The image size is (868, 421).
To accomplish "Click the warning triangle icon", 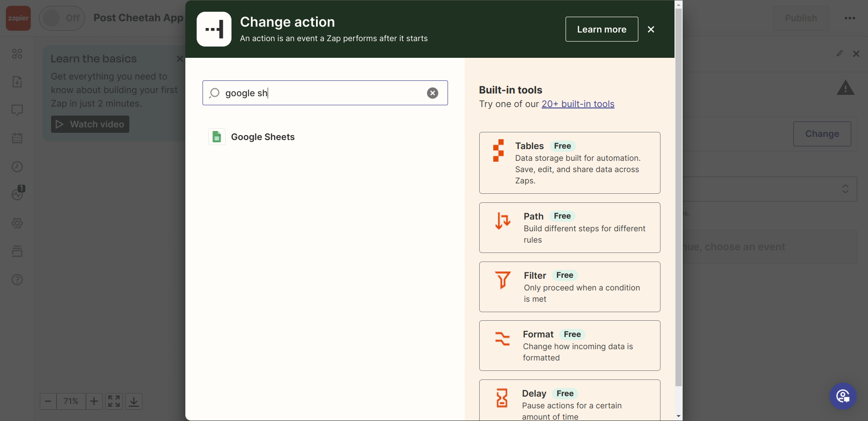I will click(x=845, y=88).
